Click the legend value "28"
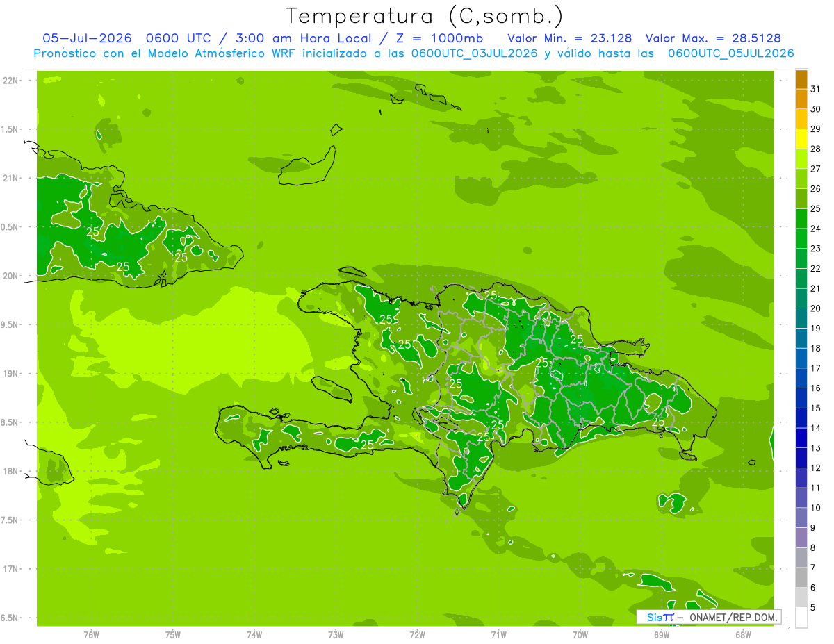Viewport: 834px width, 644px height. 816,149
